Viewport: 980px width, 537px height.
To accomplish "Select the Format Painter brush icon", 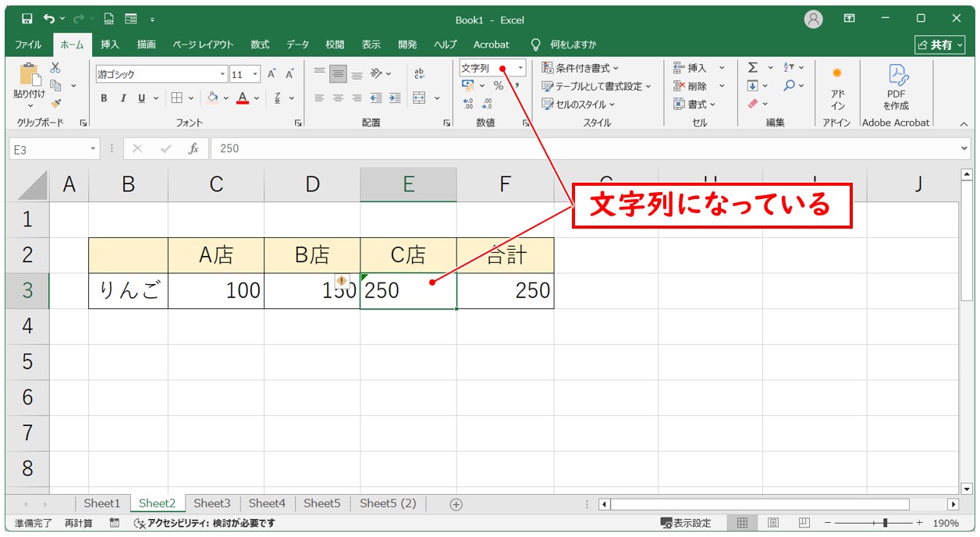I will tap(55, 103).
